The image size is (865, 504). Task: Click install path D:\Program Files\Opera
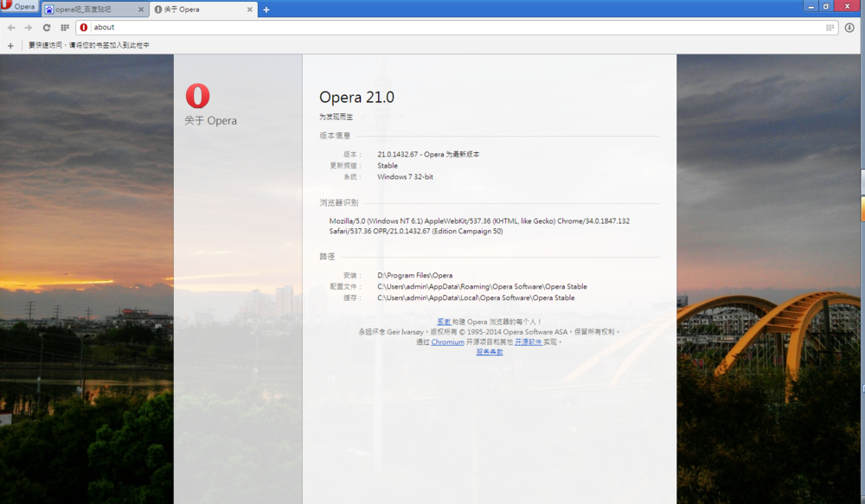[415, 275]
